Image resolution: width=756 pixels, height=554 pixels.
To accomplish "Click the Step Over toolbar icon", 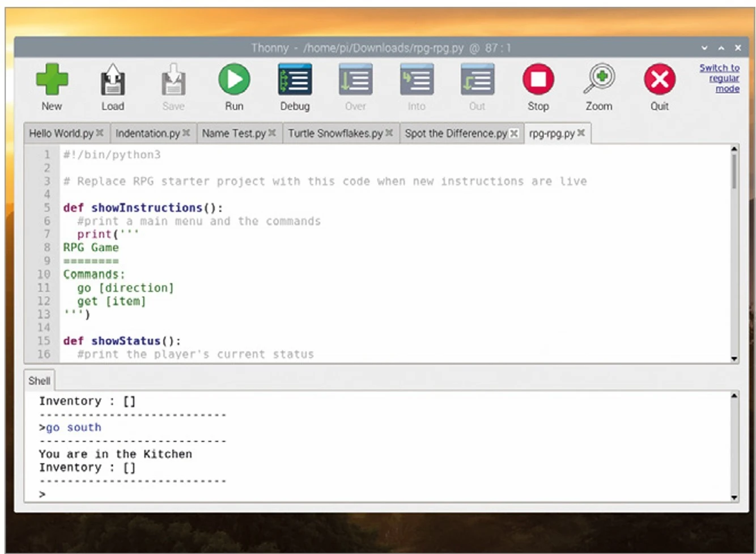I will pyautogui.click(x=355, y=79).
